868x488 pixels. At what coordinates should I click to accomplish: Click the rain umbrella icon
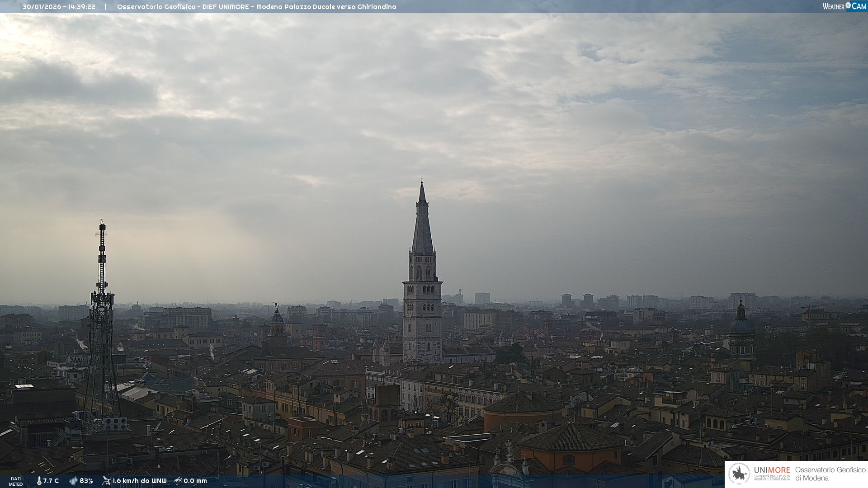tap(178, 481)
